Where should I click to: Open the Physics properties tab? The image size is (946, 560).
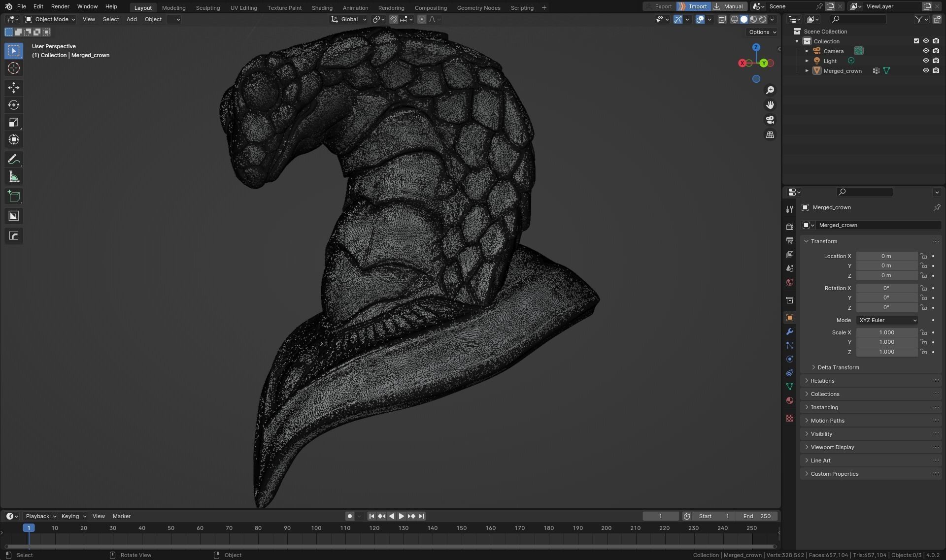point(790,359)
